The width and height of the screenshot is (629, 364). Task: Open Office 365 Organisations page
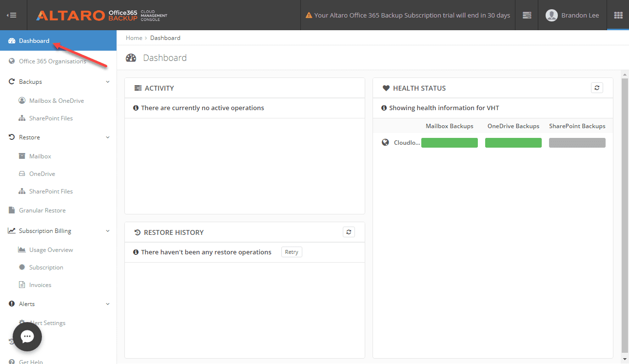(52, 61)
